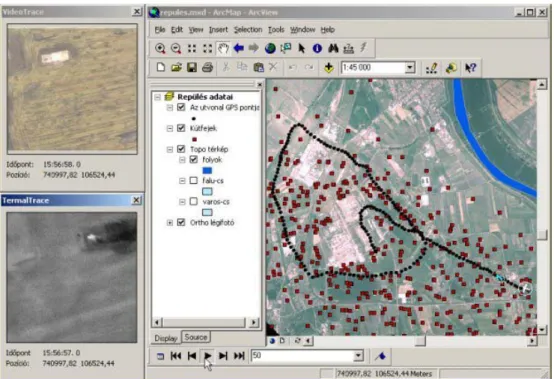Click the varos-cs light blue swatch
This screenshot has width=554, height=379.
coord(207,212)
